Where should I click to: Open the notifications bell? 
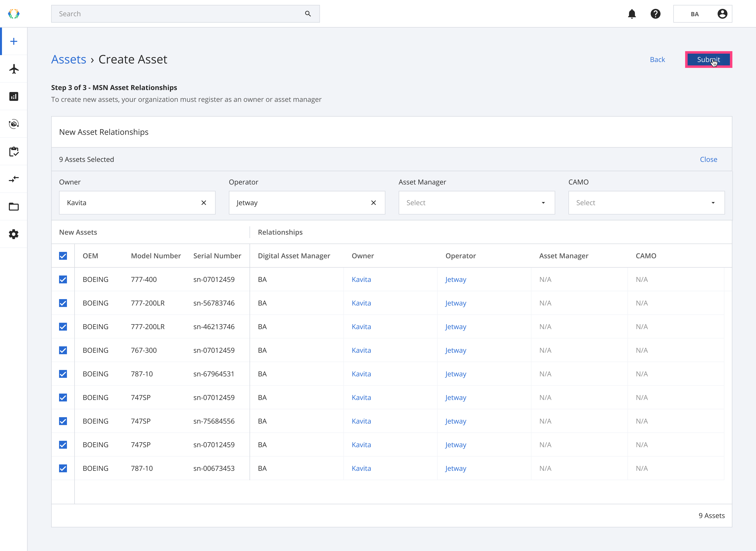(x=631, y=14)
